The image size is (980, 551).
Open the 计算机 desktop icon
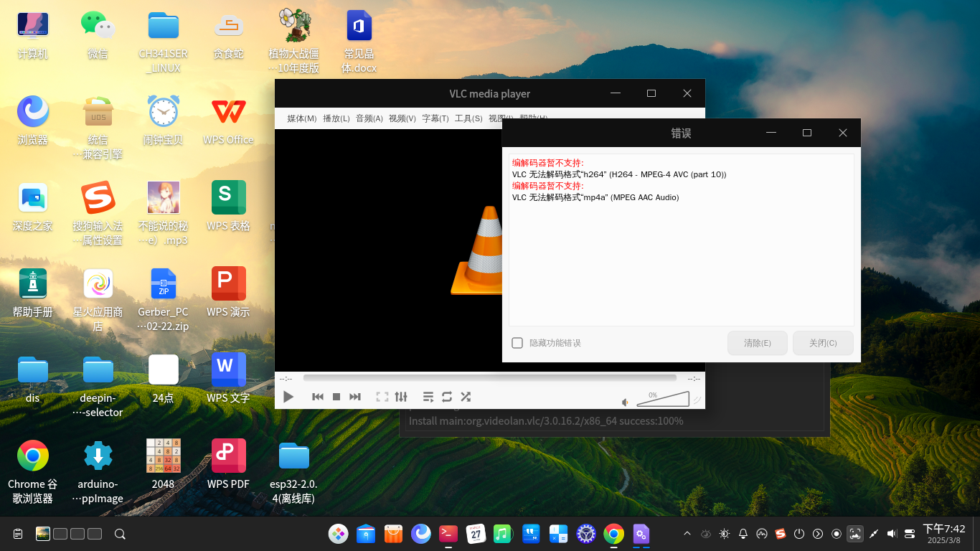(x=33, y=35)
